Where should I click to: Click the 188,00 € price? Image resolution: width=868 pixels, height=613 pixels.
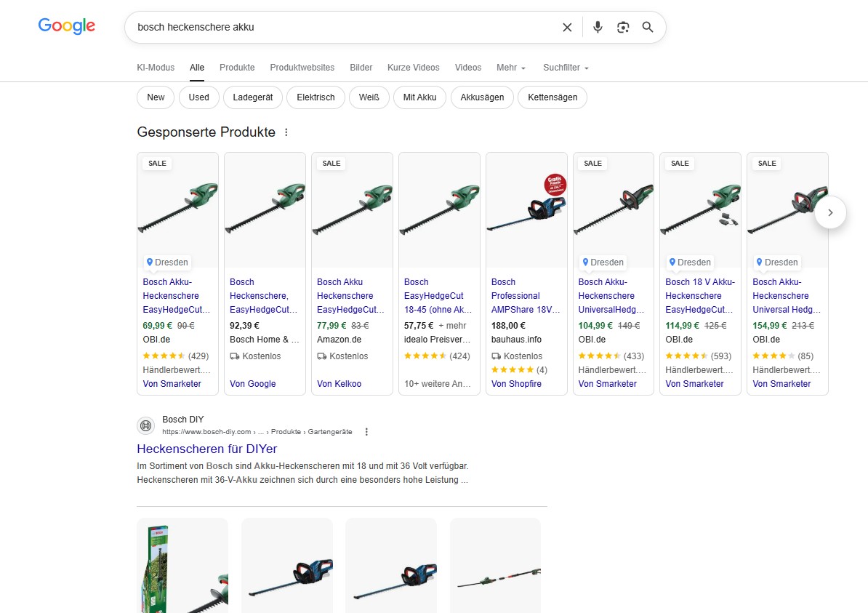click(x=508, y=326)
